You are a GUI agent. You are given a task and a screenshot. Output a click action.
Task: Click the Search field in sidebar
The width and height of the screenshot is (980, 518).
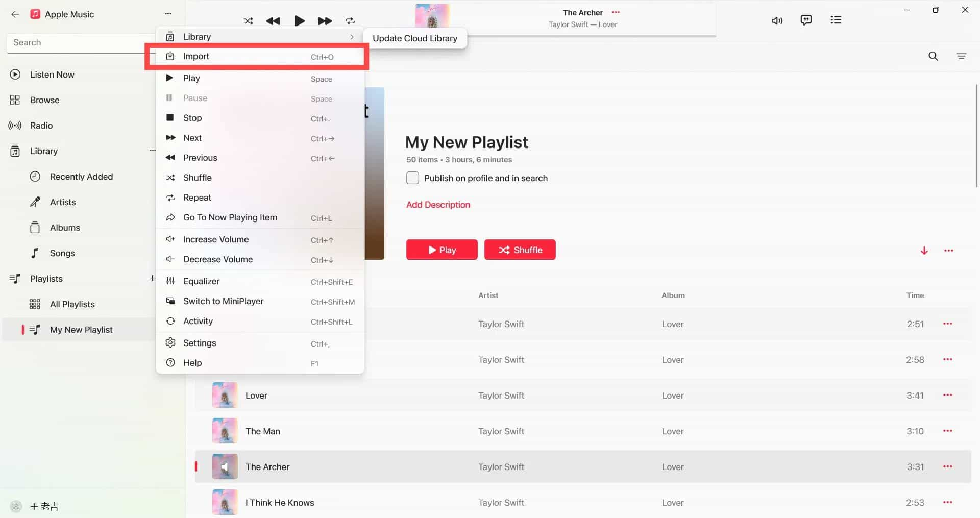point(82,43)
